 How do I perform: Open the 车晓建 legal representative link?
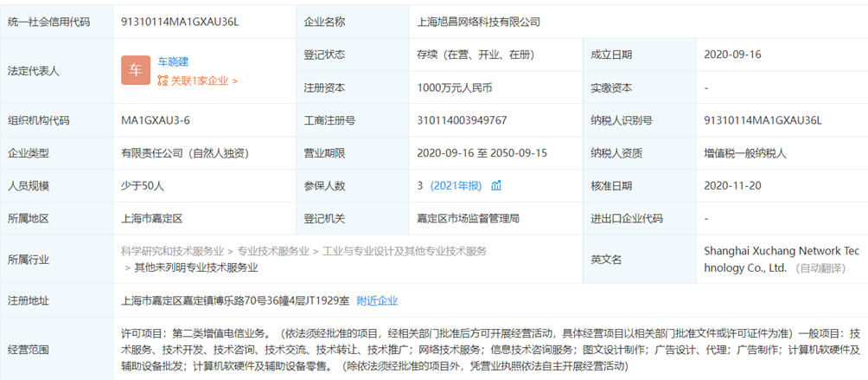click(173, 62)
